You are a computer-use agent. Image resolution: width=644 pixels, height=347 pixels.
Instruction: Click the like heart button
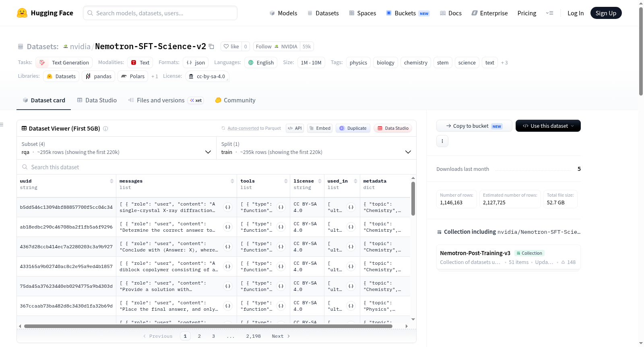pos(231,46)
